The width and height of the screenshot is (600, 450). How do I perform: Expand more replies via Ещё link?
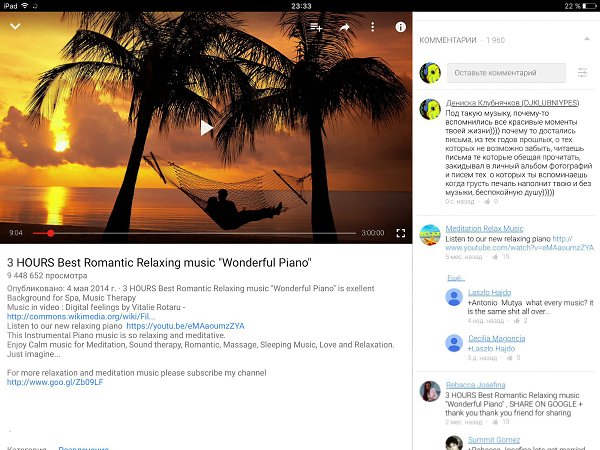[x=456, y=278]
